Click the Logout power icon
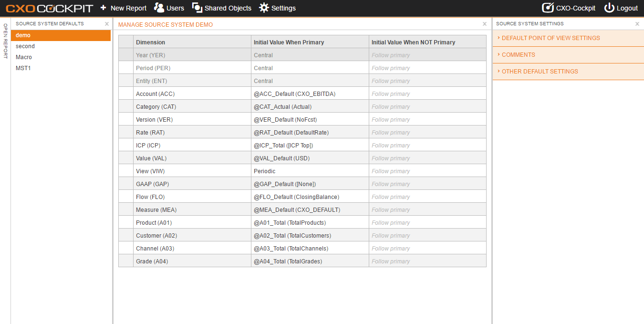644x324 pixels. tap(609, 8)
